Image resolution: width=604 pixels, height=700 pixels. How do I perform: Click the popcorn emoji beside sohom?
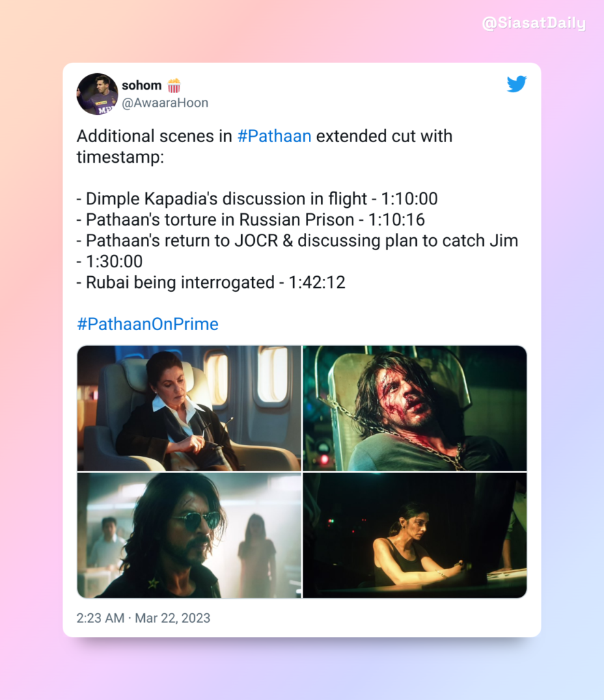click(x=174, y=85)
